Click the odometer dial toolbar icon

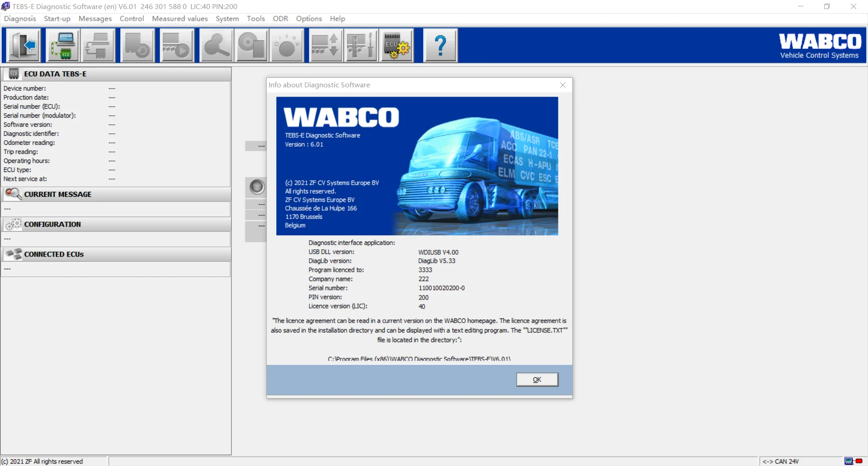(287, 45)
